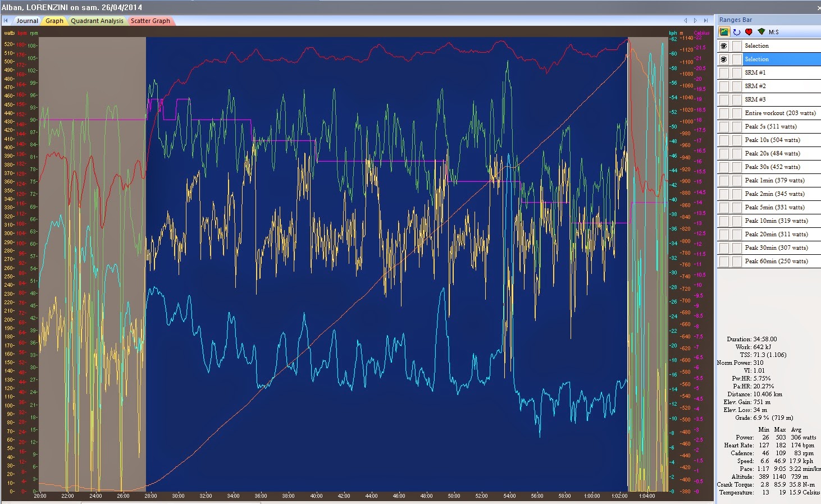Click the Celsius axis label
The image size is (821, 504).
click(701, 33)
